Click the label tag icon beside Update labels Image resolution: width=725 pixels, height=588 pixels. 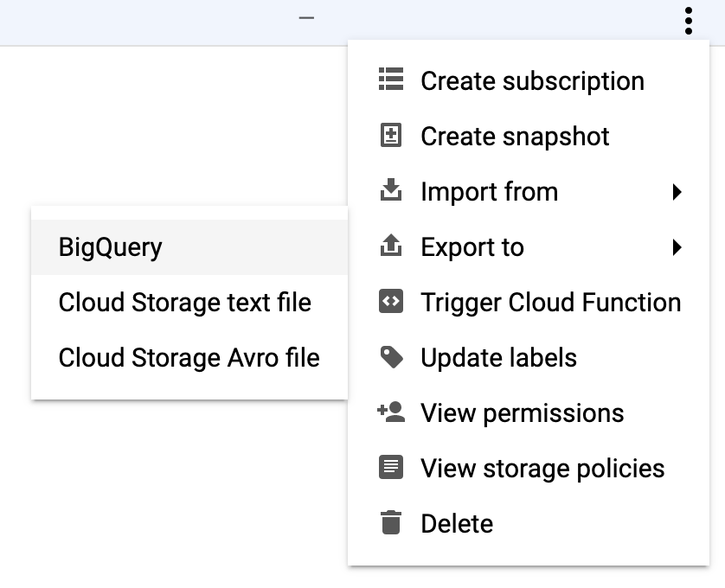point(391,357)
